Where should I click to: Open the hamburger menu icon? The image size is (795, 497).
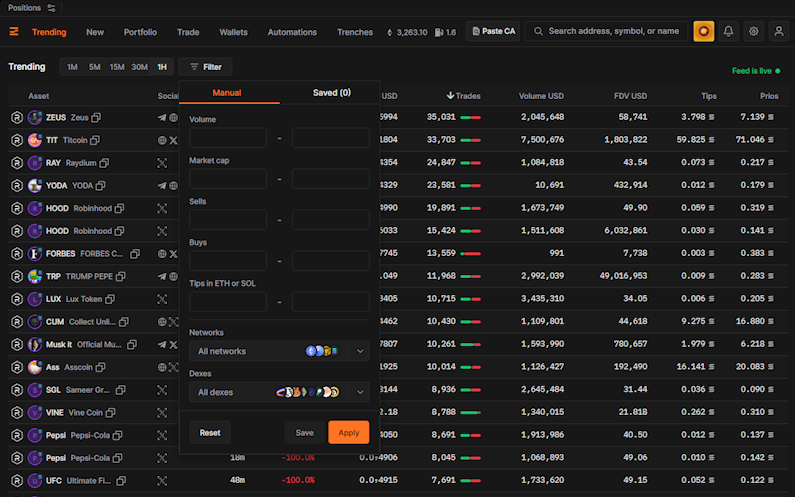(14, 31)
